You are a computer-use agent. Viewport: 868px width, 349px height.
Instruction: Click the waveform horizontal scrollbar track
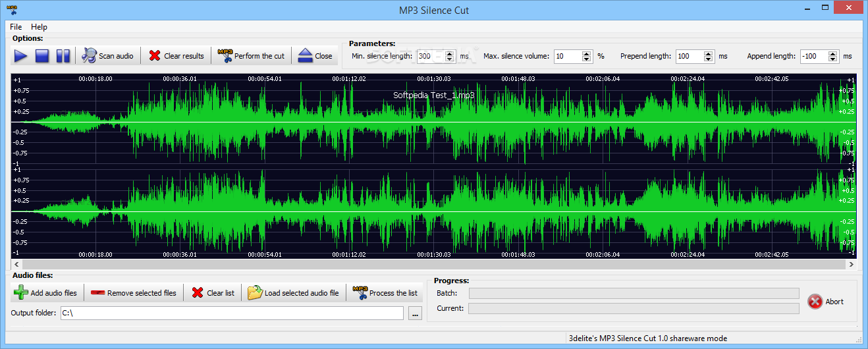[x=434, y=263]
